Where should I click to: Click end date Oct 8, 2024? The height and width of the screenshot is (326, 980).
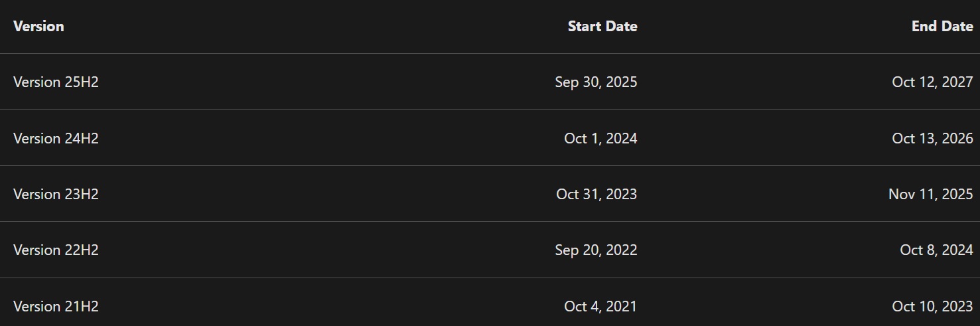pos(936,250)
